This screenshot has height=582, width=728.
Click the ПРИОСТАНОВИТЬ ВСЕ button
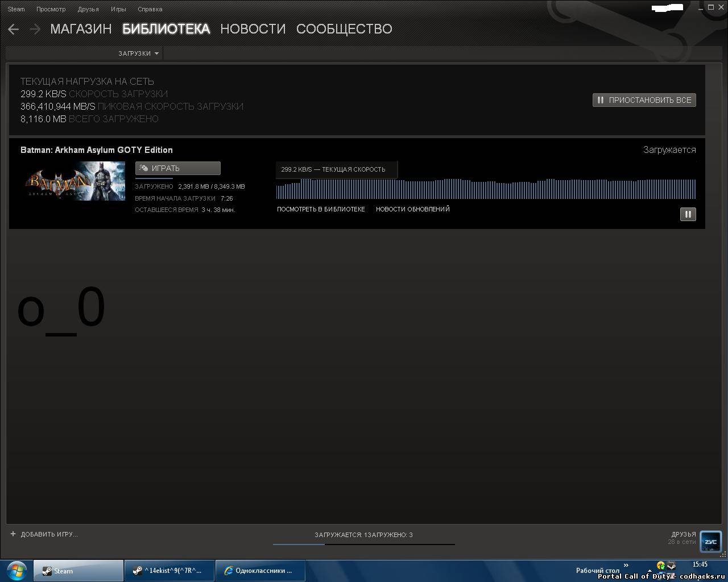pos(644,100)
